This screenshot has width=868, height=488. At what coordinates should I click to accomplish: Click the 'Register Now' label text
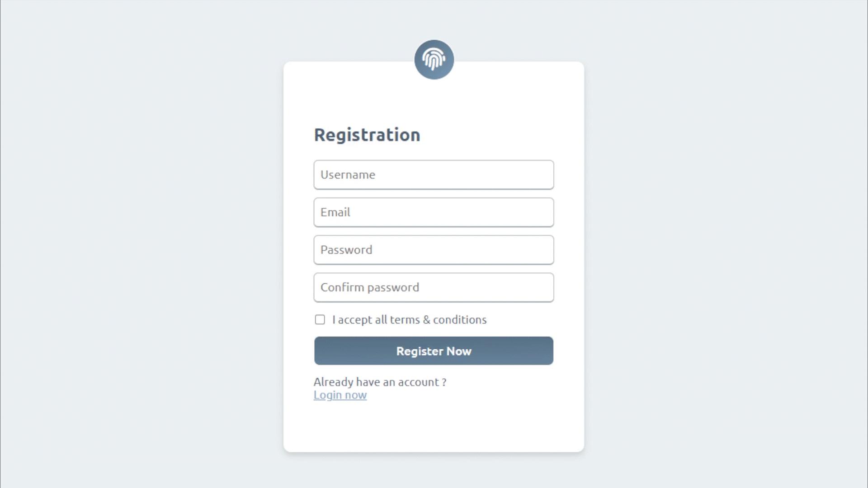pyautogui.click(x=434, y=351)
